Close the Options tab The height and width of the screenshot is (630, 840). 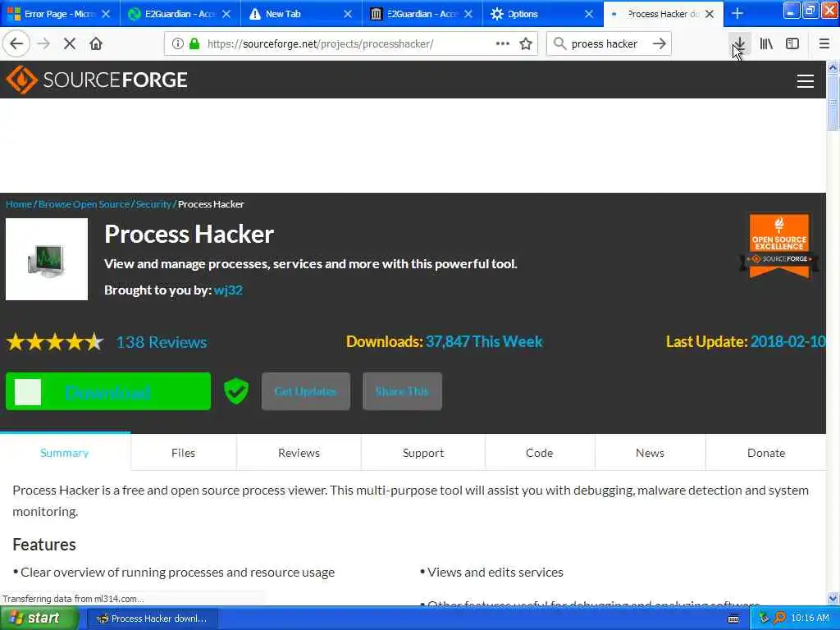pos(589,14)
